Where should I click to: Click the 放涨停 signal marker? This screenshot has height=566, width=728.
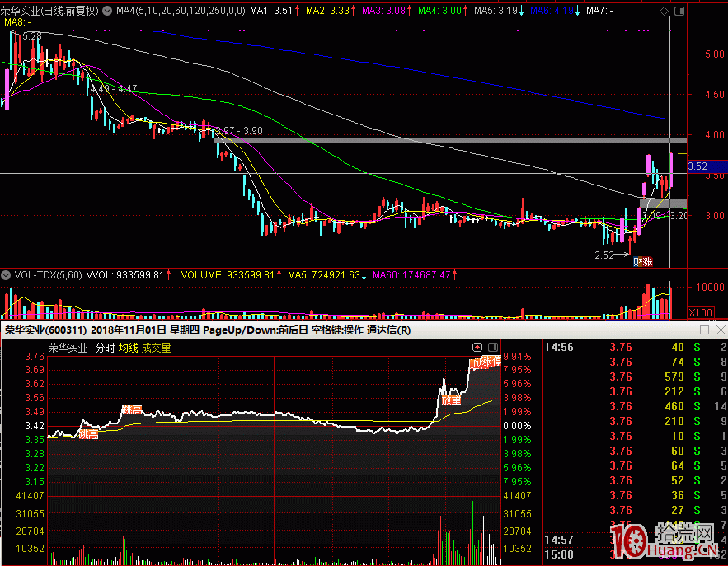(486, 363)
